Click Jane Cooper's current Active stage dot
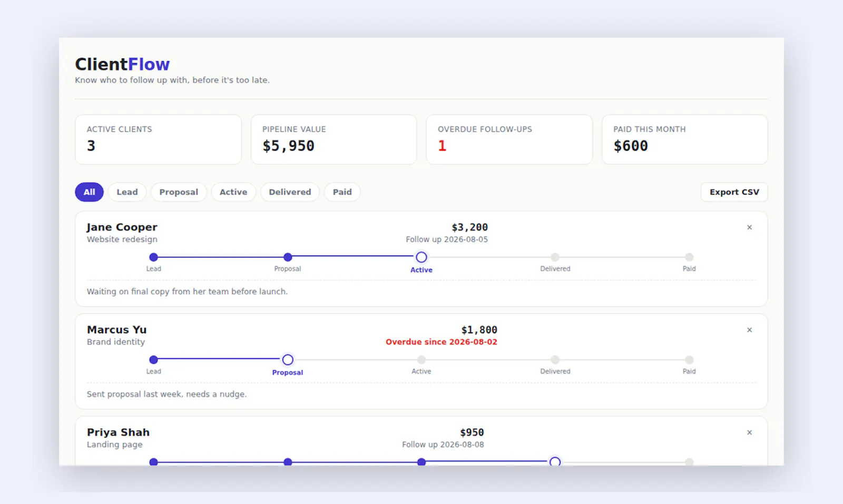The width and height of the screenshot is (843, 504). (421, 258)
